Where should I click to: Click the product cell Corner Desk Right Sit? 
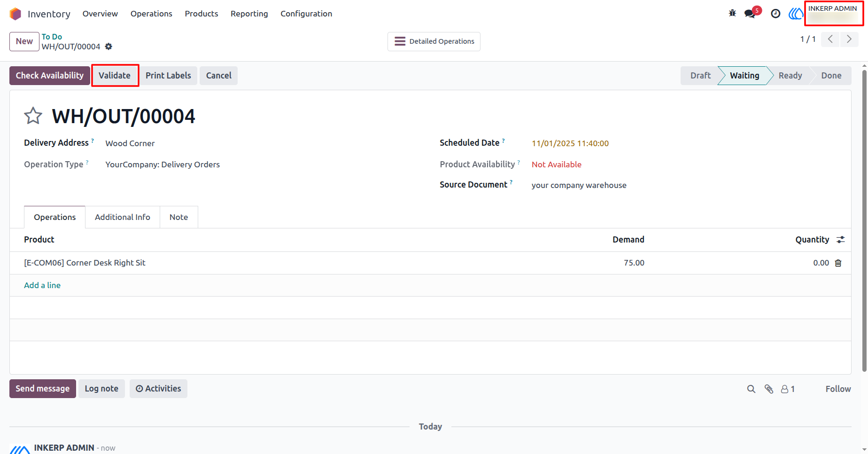click(x=85, y=263)
